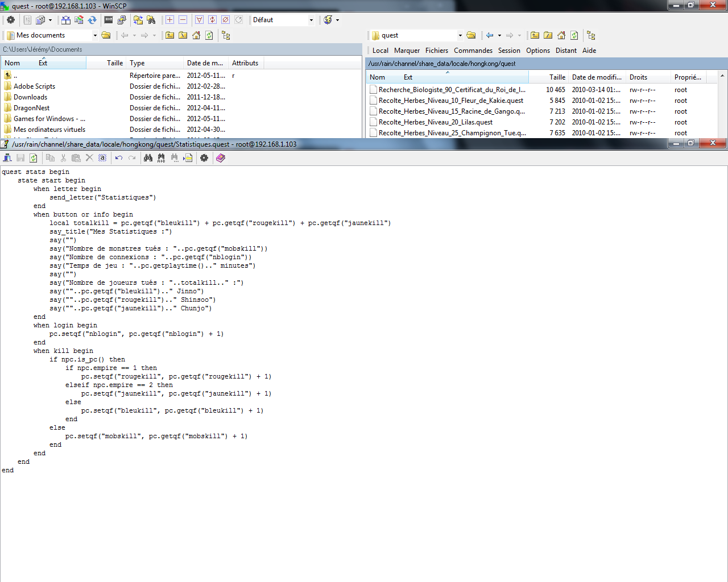Open the Commandes menu
This screenshot has width=728, height=582.
tap(473, 51)
